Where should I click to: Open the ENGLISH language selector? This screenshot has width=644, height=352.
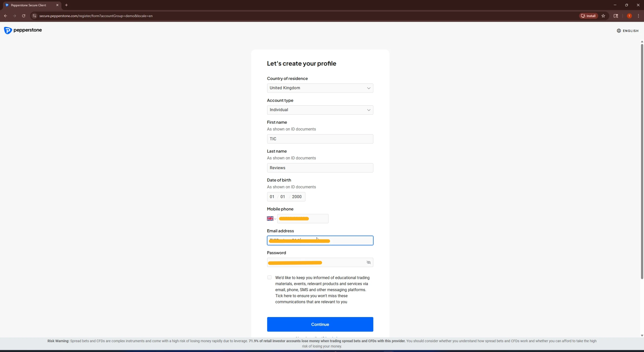coord(628,31)
